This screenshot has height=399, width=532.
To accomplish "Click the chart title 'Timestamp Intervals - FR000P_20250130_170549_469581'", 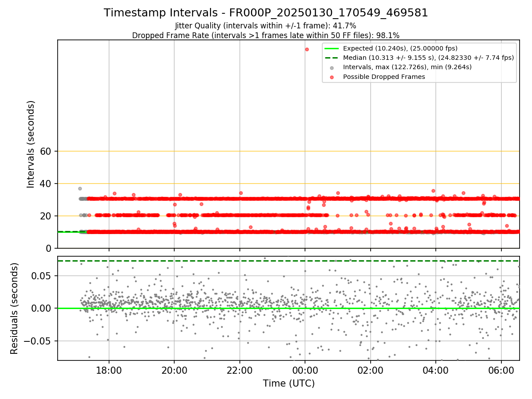I will [x=266, y=13].
